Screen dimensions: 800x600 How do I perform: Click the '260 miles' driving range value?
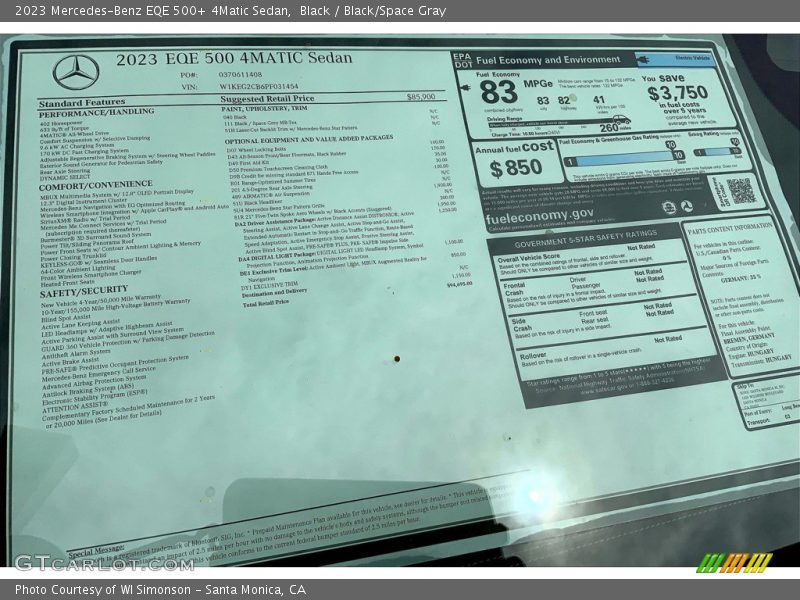pos(615,128)
